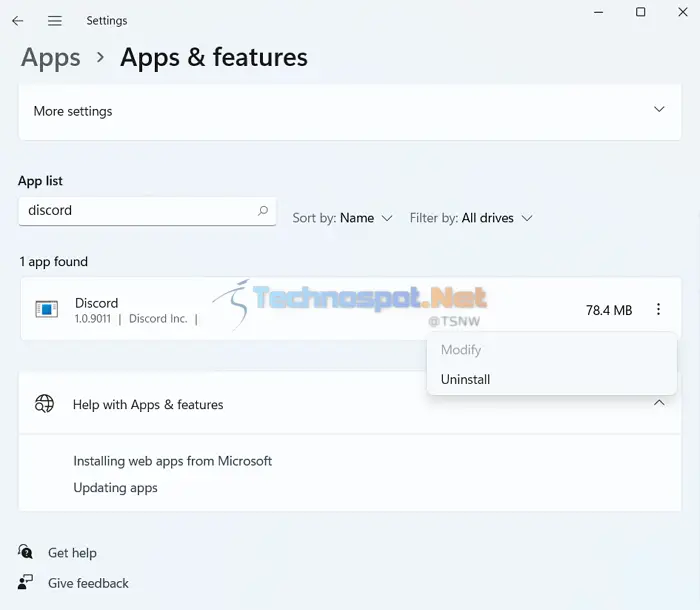The image size is (700, 610).
Task: Click the Get help link
Action: tap(72, 553)
